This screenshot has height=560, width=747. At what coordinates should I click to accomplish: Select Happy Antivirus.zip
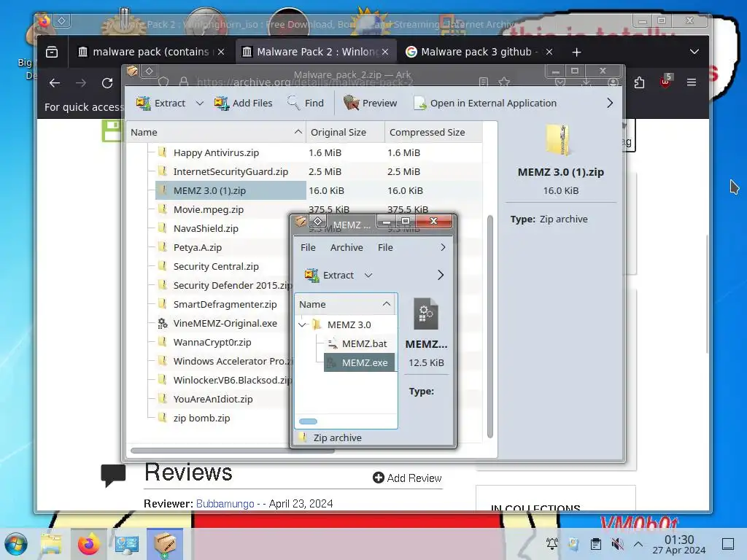(x=216, y=152)
